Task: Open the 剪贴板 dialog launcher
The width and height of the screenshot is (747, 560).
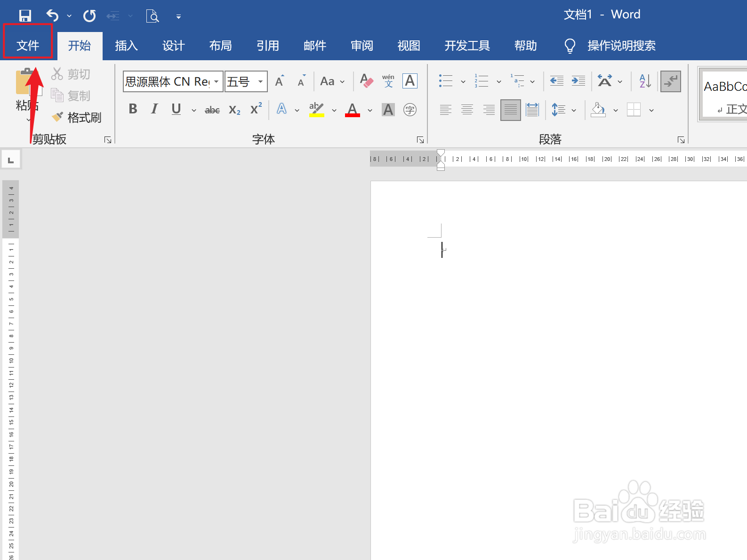Action: tap(108, 140)
